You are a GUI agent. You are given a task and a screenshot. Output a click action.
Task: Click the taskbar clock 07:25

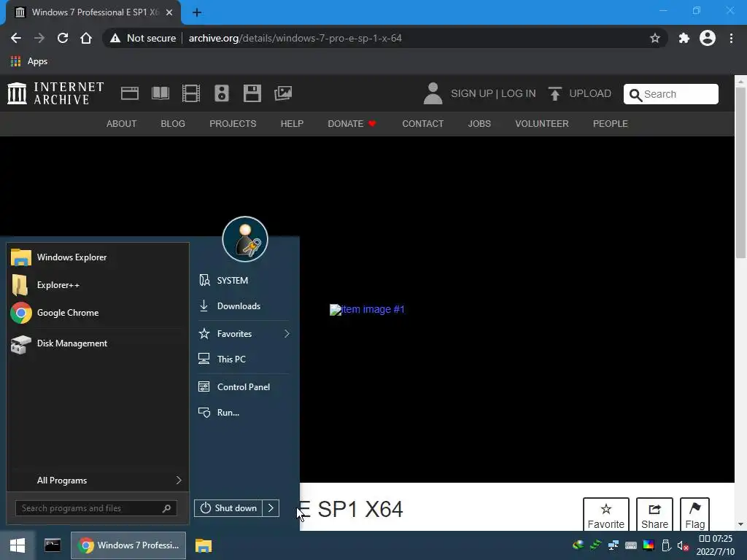715,539
